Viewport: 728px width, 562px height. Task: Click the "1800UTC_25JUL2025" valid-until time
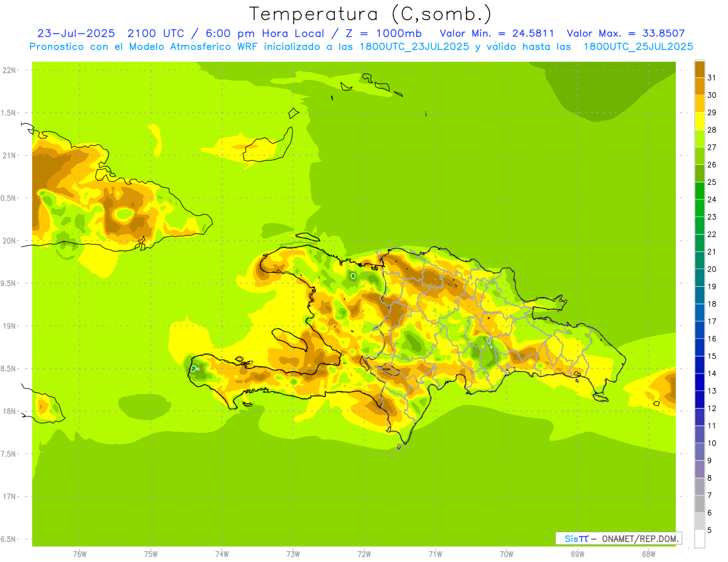point(638,47)
